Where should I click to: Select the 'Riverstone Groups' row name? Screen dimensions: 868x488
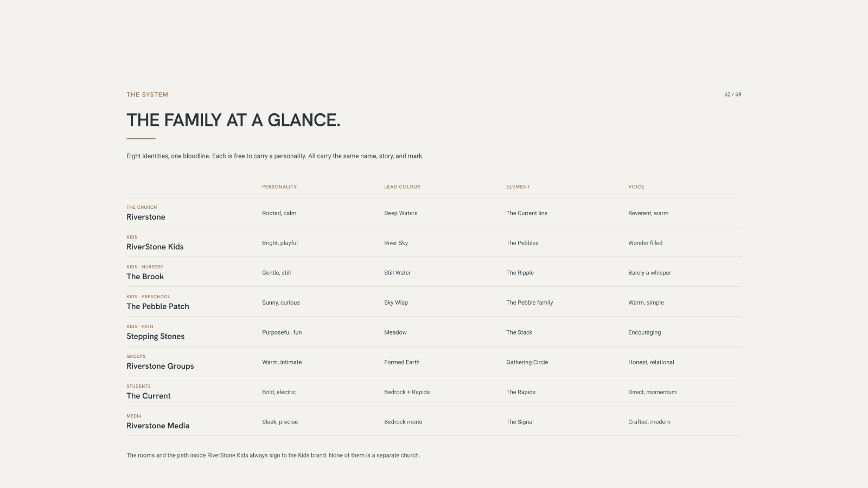click(x=160, y=366)
